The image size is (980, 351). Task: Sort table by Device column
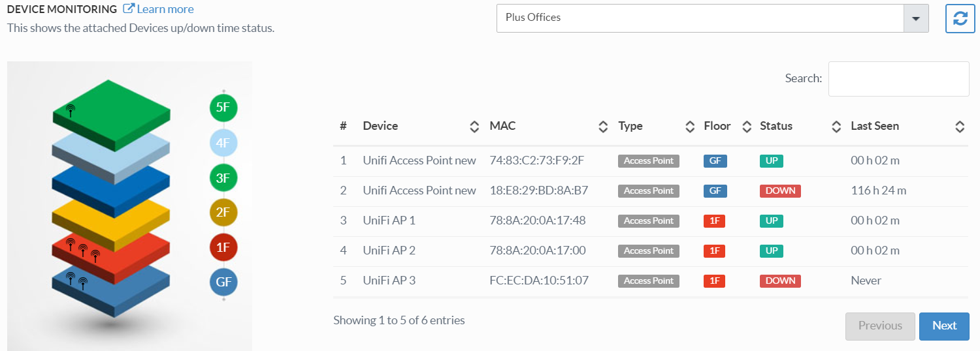(474, 127)
